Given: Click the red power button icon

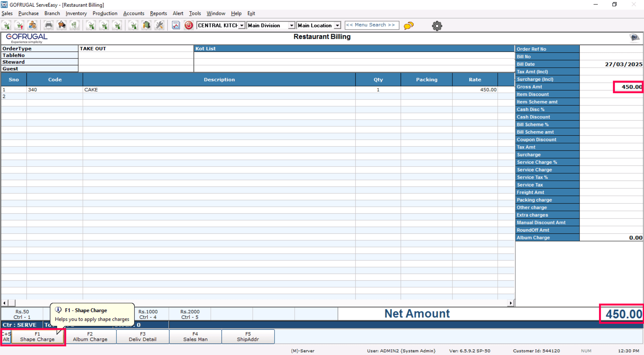Looking at the screenshot, I should [x=189, y=25].
